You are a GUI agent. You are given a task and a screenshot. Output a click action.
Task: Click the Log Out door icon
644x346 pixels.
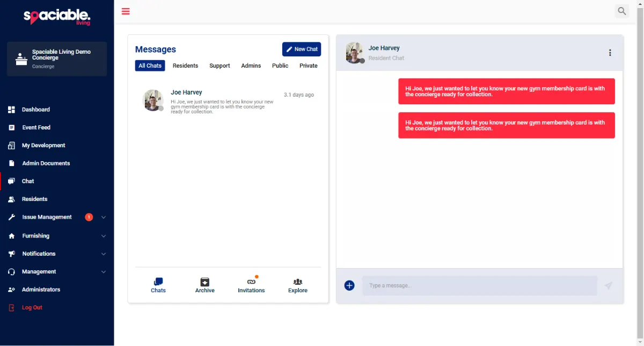coord(11,308)
